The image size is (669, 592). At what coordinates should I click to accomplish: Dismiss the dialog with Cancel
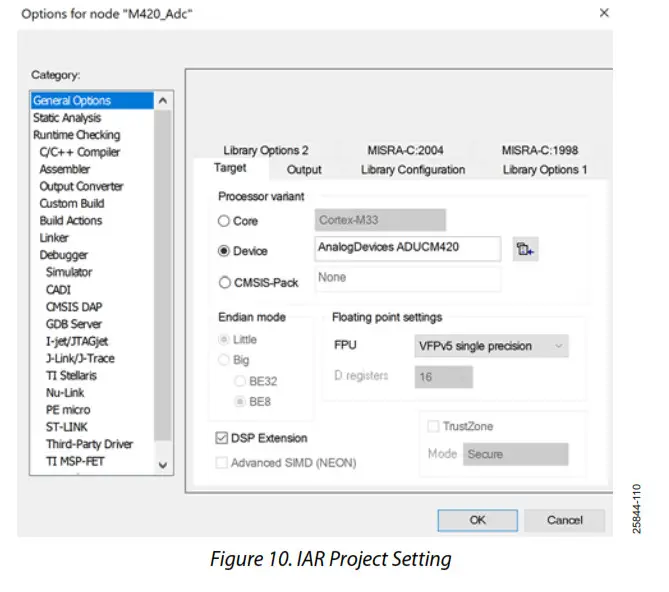click(x=564, y=520)
